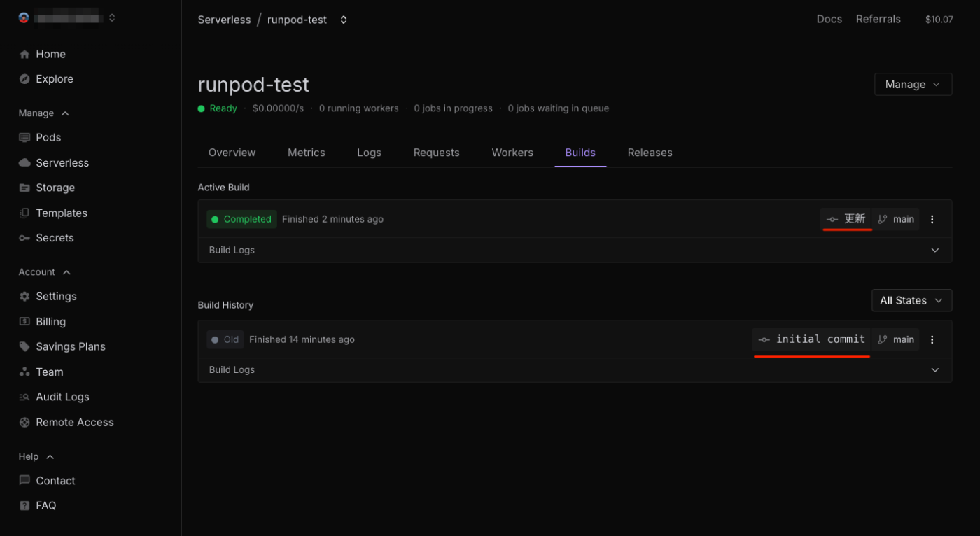Image resolution: width=980 pixels, height=536 pixels.
Task: Click the Pods icon in sidebar
Action: coord(24,138)
